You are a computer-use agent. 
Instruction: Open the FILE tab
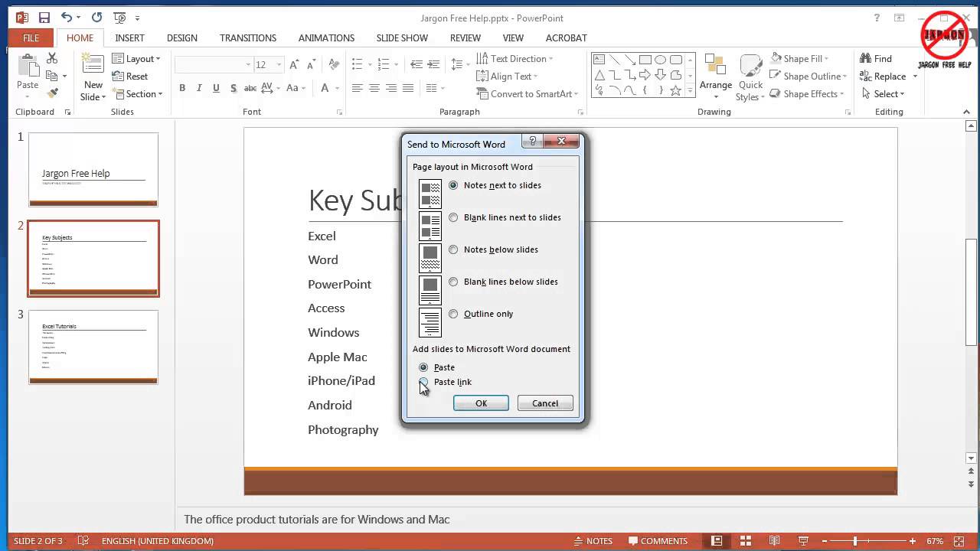pos(31,37)
